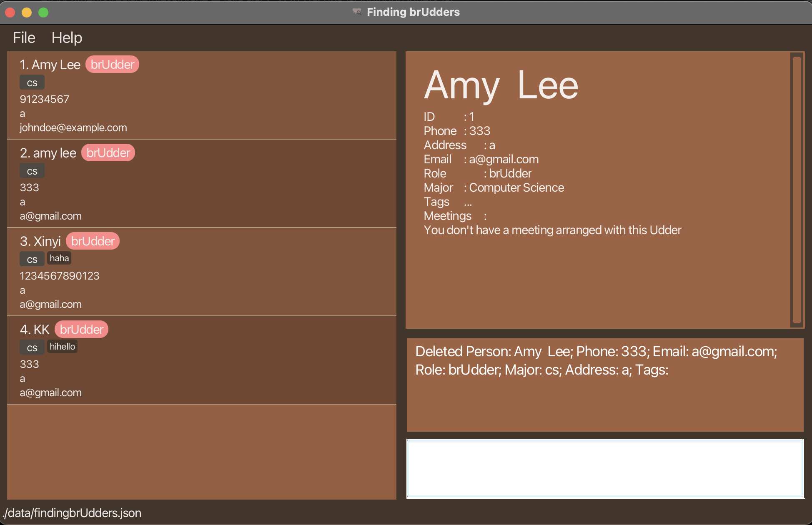812x525 pixels.
Task: Click the app icon in title bar
Action: click(357, 12)
